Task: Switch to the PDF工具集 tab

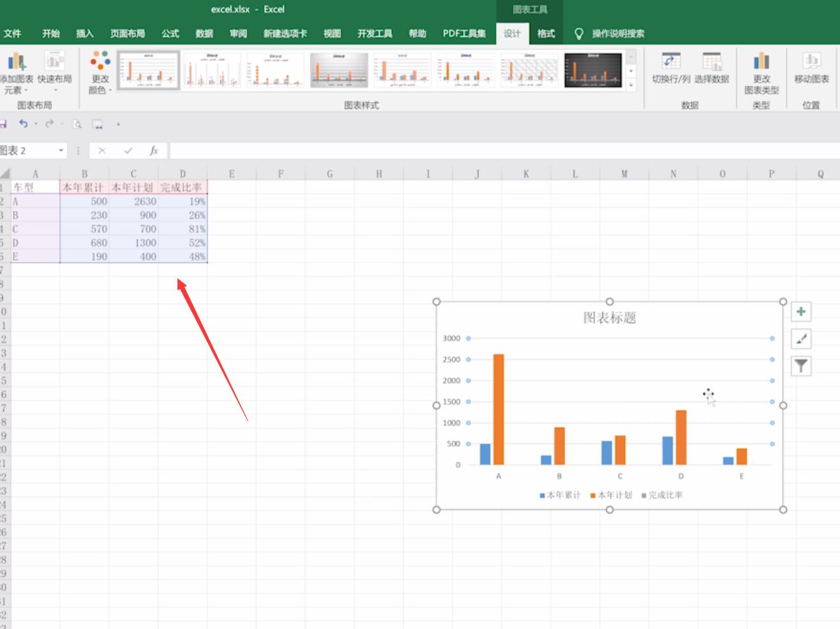Action: [465, 34]
